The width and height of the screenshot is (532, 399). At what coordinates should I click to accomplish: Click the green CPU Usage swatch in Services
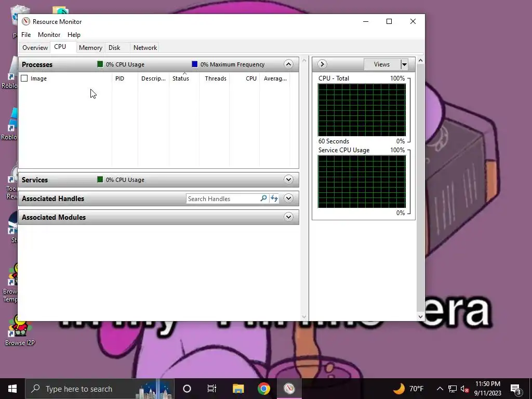point(100,179)
